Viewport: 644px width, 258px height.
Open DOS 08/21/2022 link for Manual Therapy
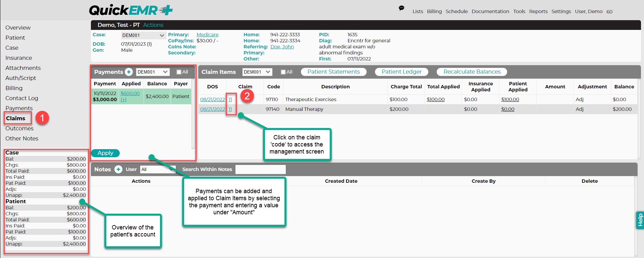coord(212,109)
